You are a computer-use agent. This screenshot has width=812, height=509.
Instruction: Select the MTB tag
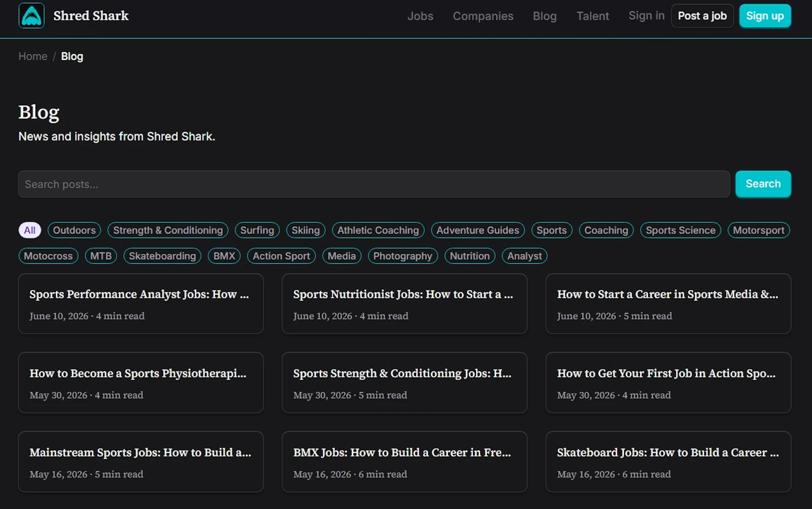pyautogui.click(x=101, y=256)
